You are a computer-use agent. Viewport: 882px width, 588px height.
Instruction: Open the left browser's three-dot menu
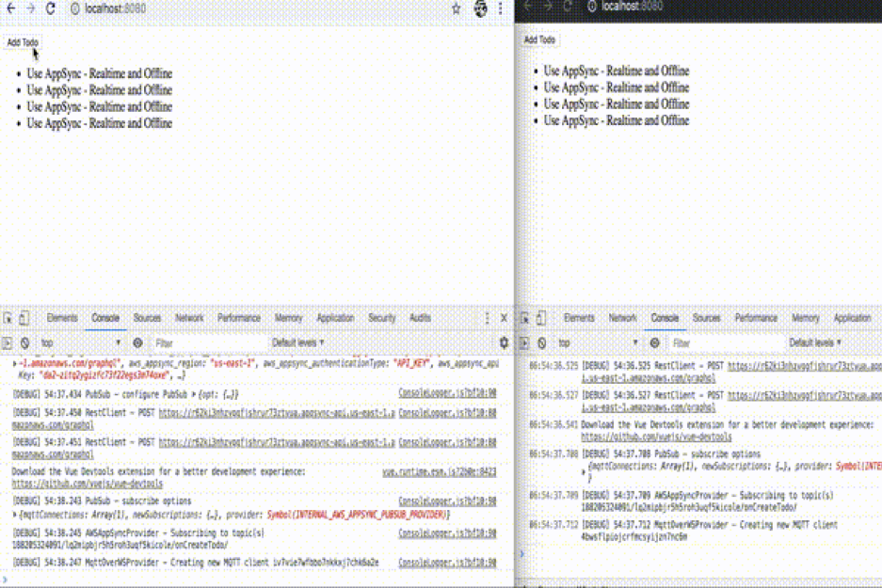pos(500,8)
